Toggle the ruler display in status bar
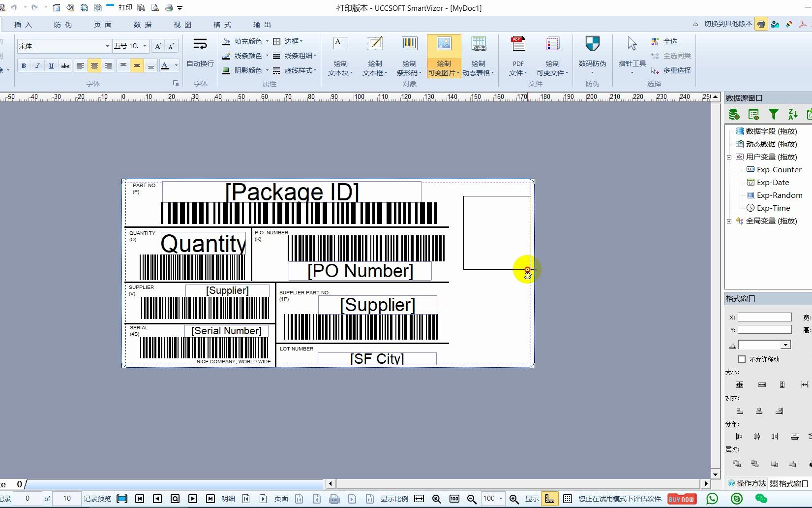 click(x=549, y=499)
